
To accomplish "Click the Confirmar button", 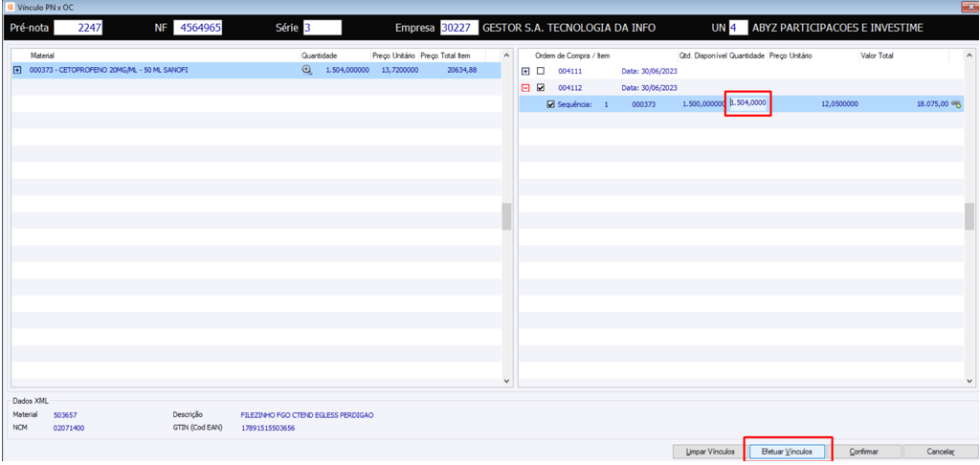I will pyautogui.click(x=865, y=452).
